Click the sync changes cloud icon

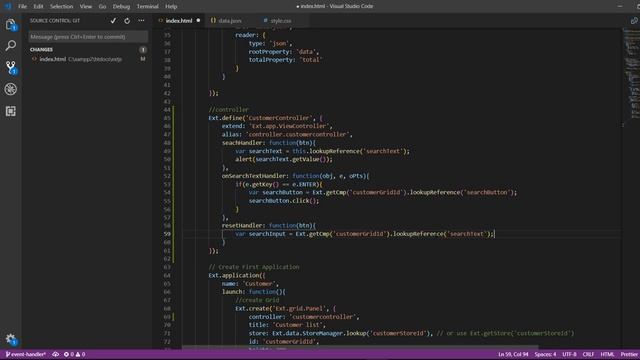click(x=56, y=354)
